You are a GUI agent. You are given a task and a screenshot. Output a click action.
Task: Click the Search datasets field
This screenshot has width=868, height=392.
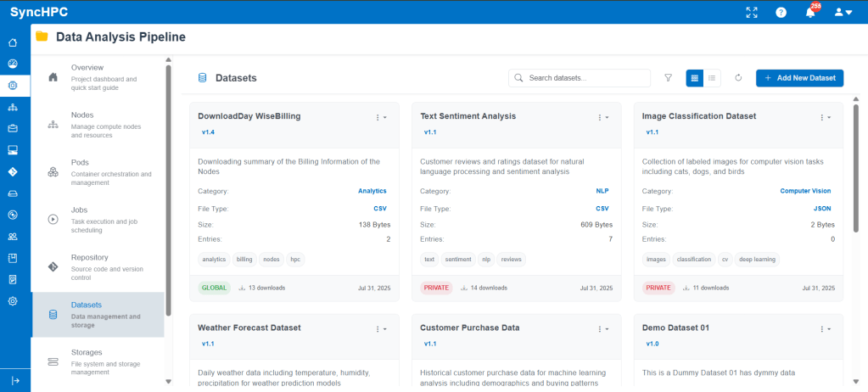pos(585,78)
